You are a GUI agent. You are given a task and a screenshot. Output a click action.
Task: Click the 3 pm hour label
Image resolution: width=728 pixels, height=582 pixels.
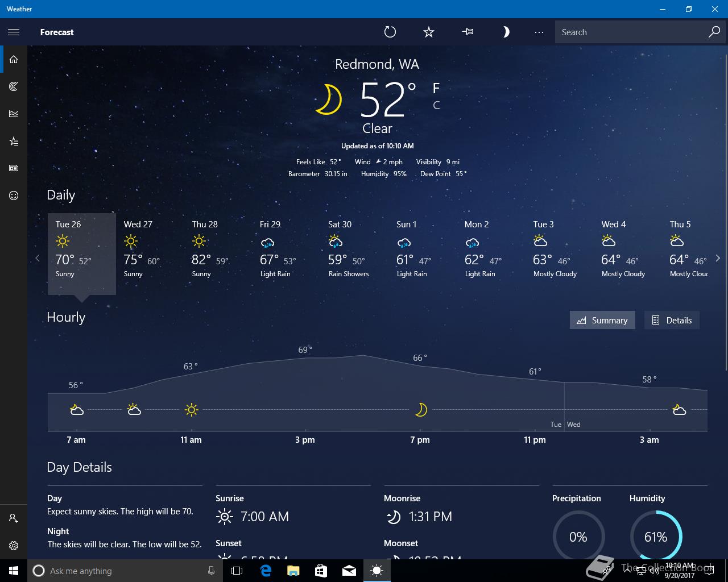coord(305,440)
